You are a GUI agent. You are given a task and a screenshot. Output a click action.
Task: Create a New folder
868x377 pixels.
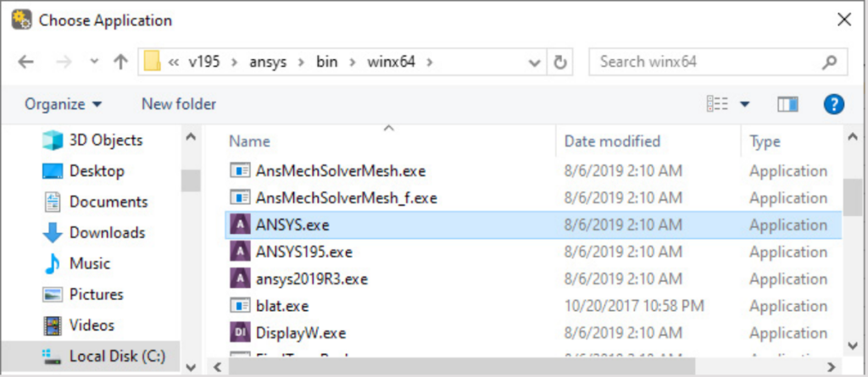(x=179, y=104)
